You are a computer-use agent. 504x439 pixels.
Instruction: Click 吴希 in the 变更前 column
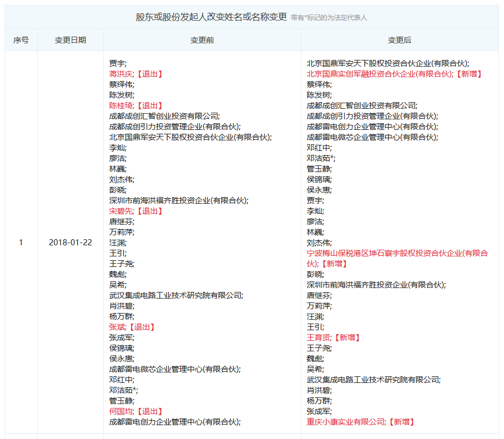pyautogui.click(x=118, y=285)
